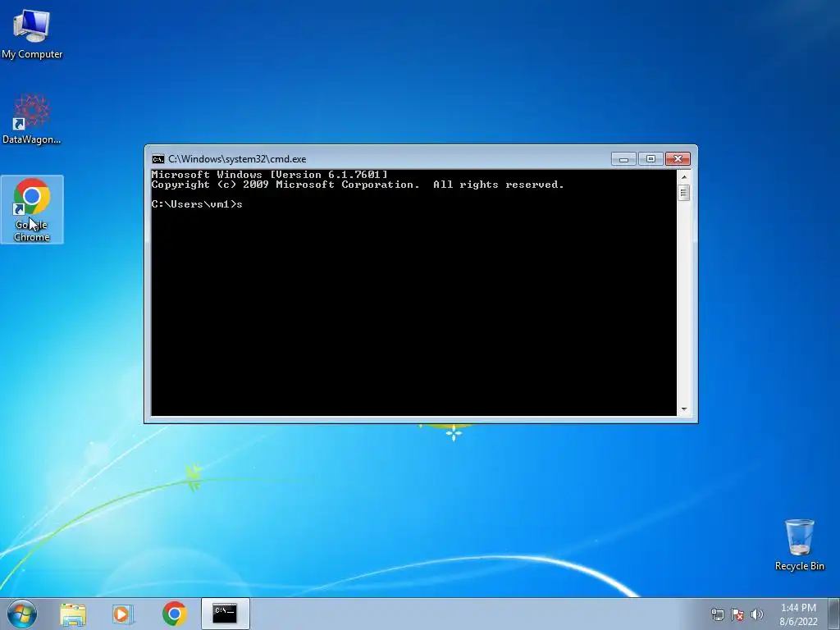
Task: Select the Google Chrome desktop shortcut
Action: (32, 209)
